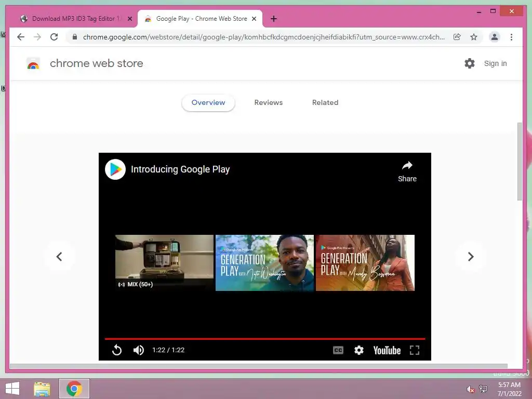The width and height of the screenshot is (532, 399).
Task: Open the MIX (50+) suggested video thumbnail
Action: [164, 262]
